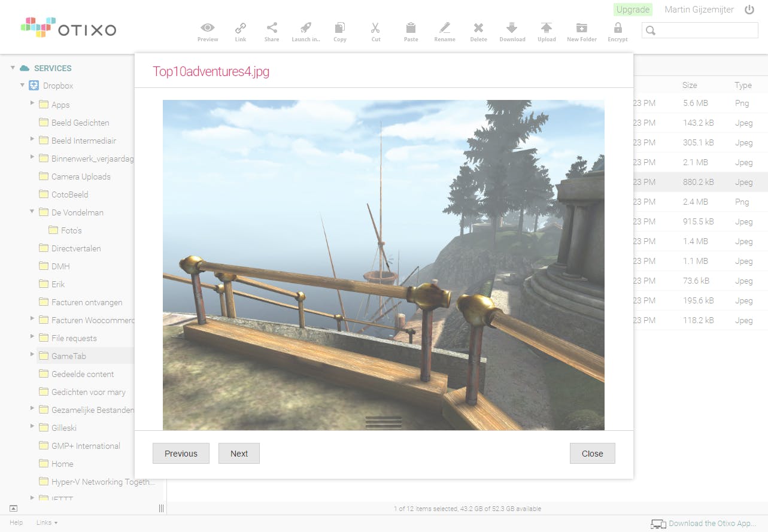Select the file row sized 880.2 kB
Image resolution: width=768 pixels, height=532 pixels.
(700, 182)
